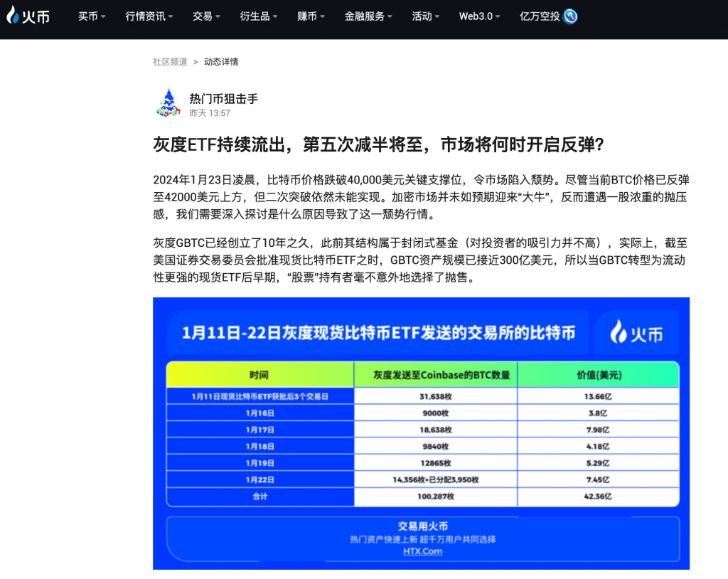Viewport: 728px width, 579px height.
Task: Click the 1月19日 row label
Action: [260, 463]
